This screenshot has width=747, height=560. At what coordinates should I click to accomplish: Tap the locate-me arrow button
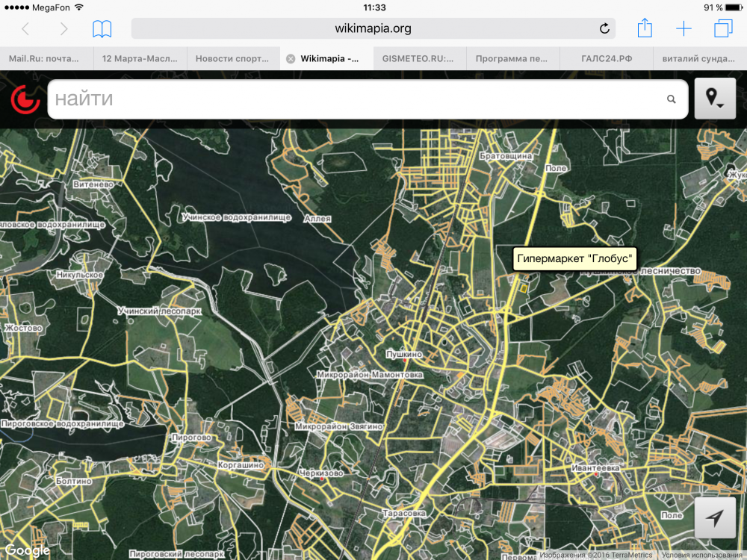(x=715, y=518)
